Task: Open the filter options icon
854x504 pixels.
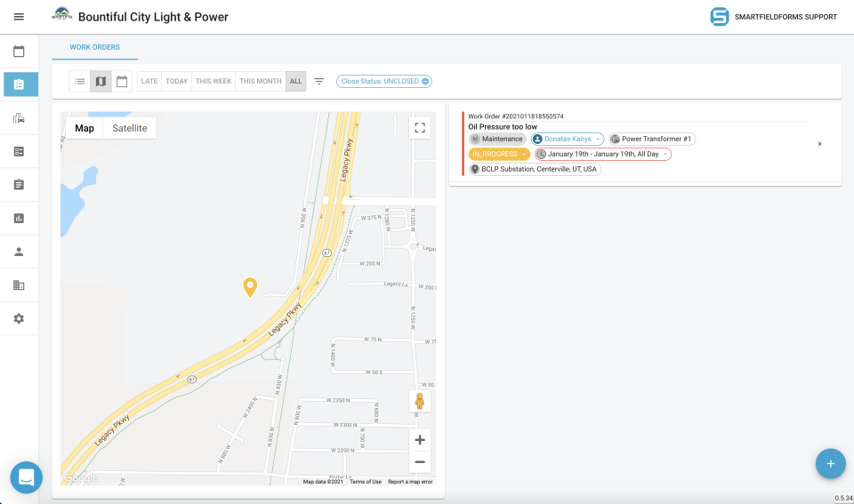Action: 319,81
